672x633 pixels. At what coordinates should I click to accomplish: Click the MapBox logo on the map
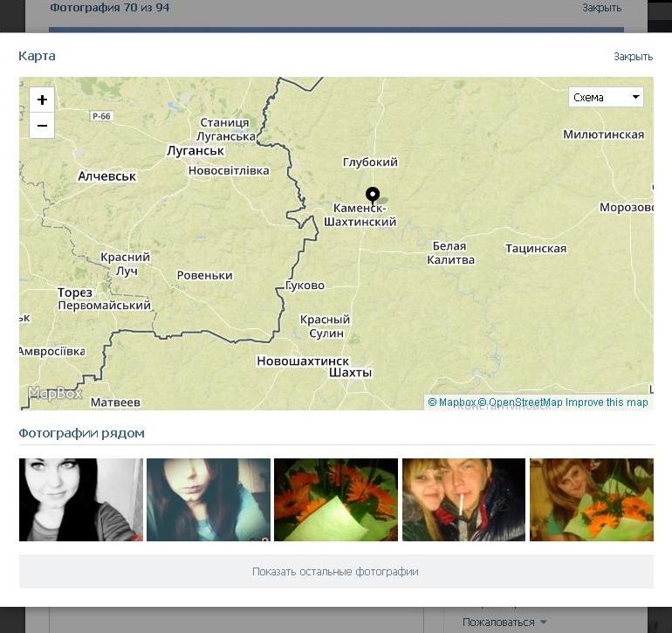point(55,394)
